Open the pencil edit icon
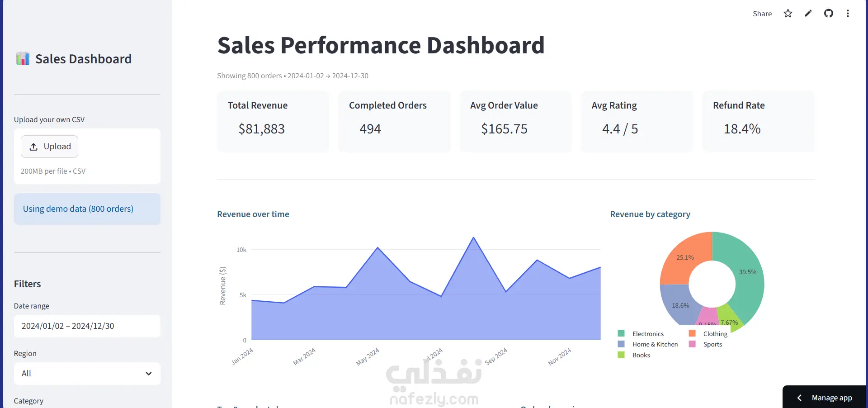 tap(808, 14)
